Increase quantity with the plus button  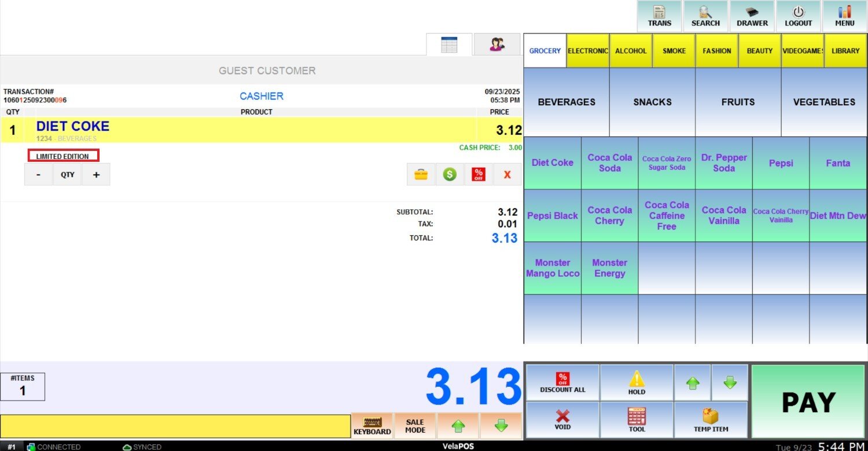point(96,174)
